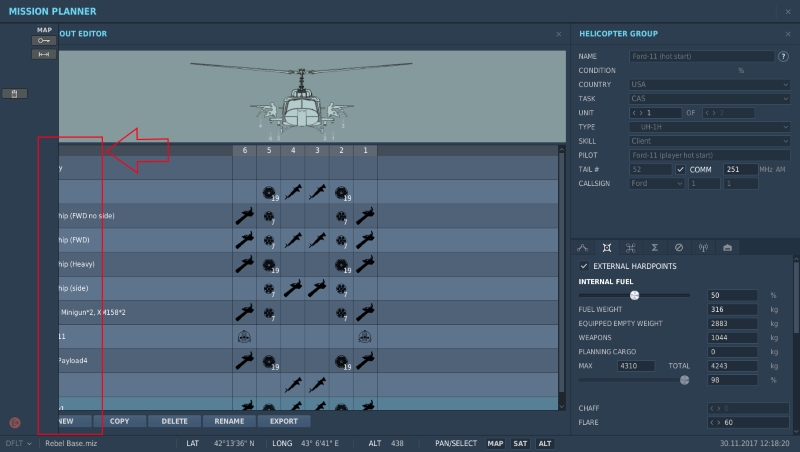Viewport: 800px width, 452px height.
Task: Click the COMM frequency field showing 251
Action: pos(740,169)
